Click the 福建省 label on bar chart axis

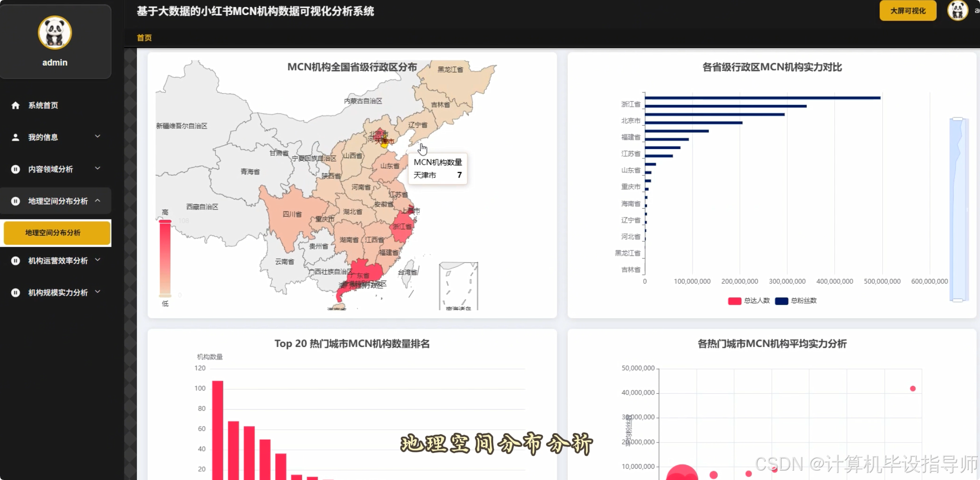pyautogui.click(x=631, y=137)
